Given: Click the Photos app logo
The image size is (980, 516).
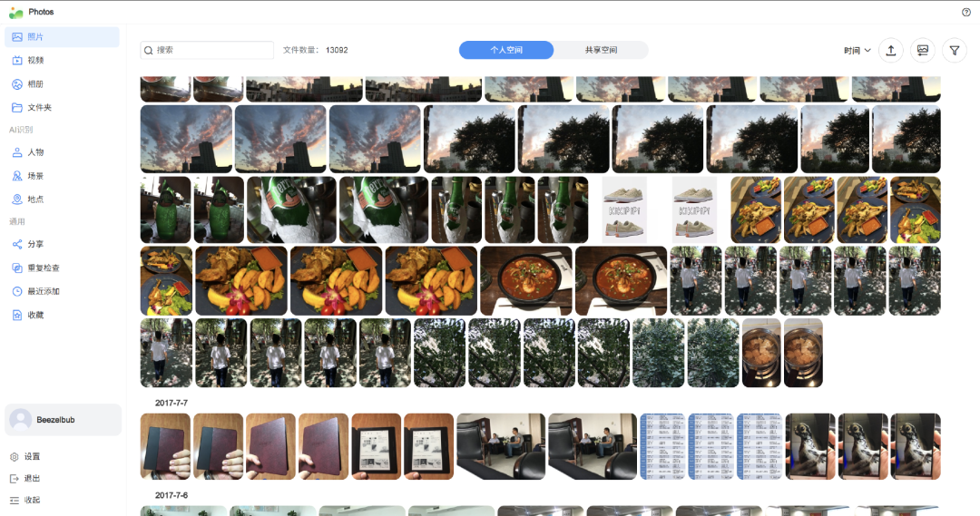Looking at the screenshot, I should point(15,12).
